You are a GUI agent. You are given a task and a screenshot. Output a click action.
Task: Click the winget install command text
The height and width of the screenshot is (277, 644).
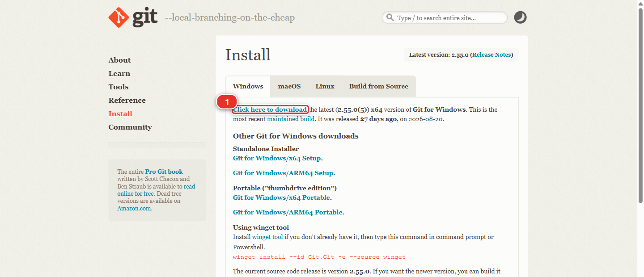coord(319,257)
